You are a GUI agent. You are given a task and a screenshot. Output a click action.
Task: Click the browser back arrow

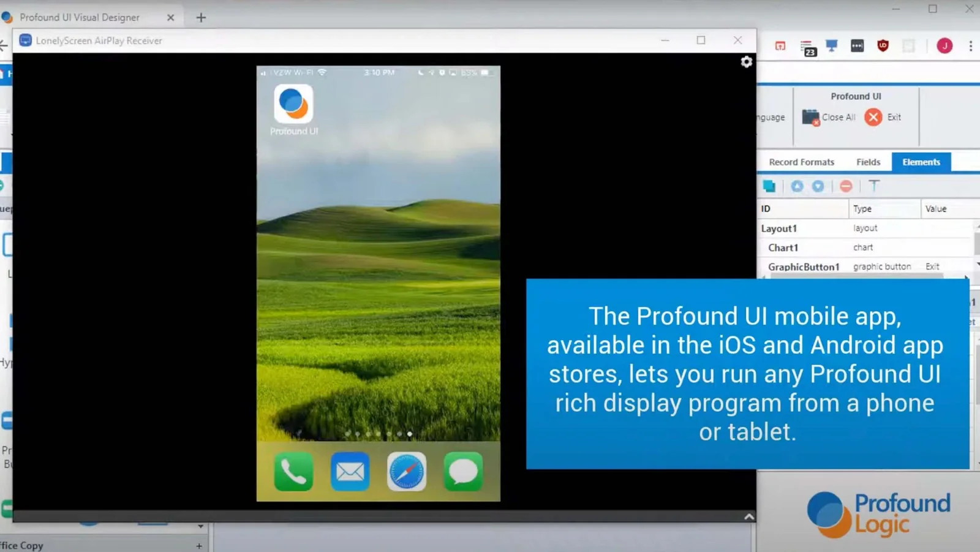[x=4, y=45]
